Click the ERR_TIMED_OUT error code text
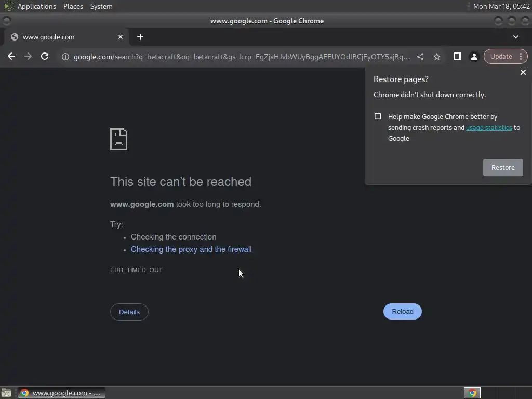Viewport: 532px width, 399px height. 137,270
